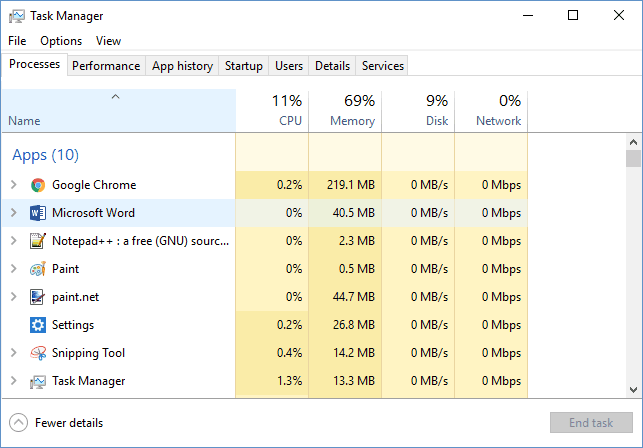This screenshot has height=448, width=643.
Task: Go to the Services tab
Action: [x=383, y=66]
